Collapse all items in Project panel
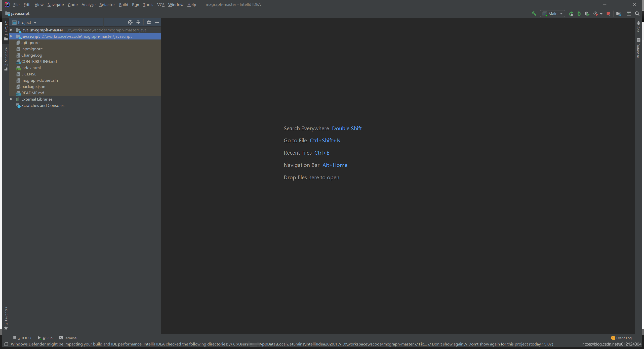Image resolution: width=644 pixels, height=349 pixels. [x=138, y=22]
